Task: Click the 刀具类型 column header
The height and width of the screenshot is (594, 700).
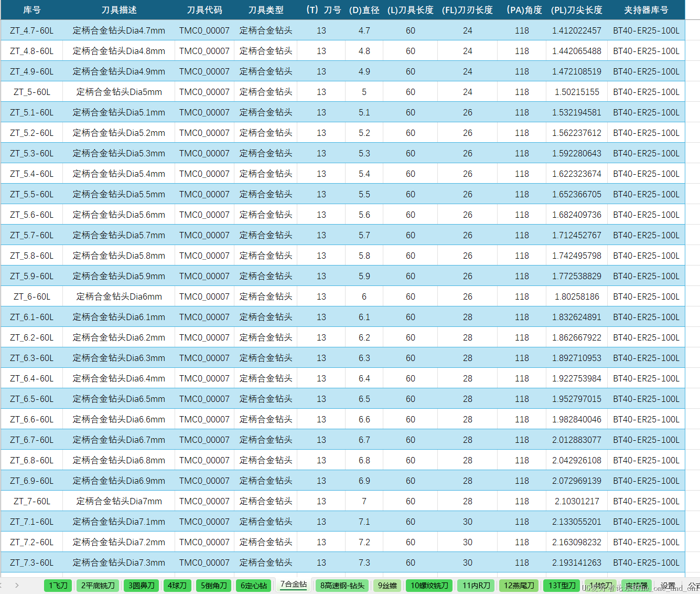Action: tap(266, 10)
